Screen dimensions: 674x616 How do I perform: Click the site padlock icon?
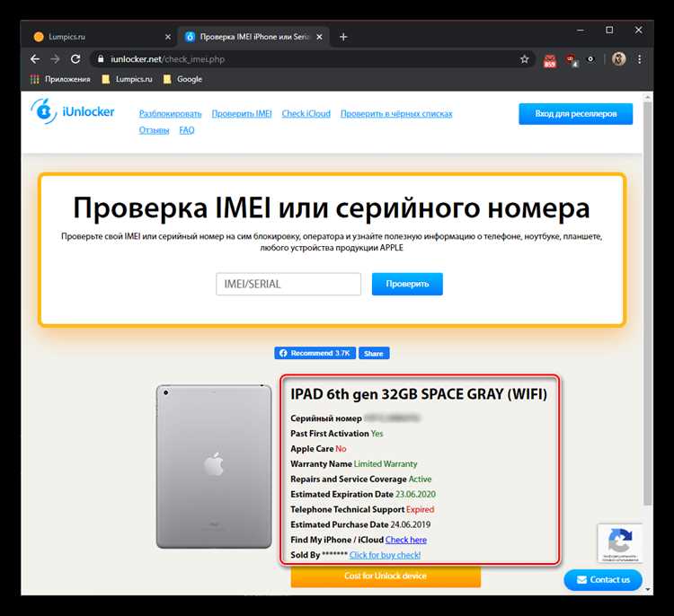[x=101, y=59]
